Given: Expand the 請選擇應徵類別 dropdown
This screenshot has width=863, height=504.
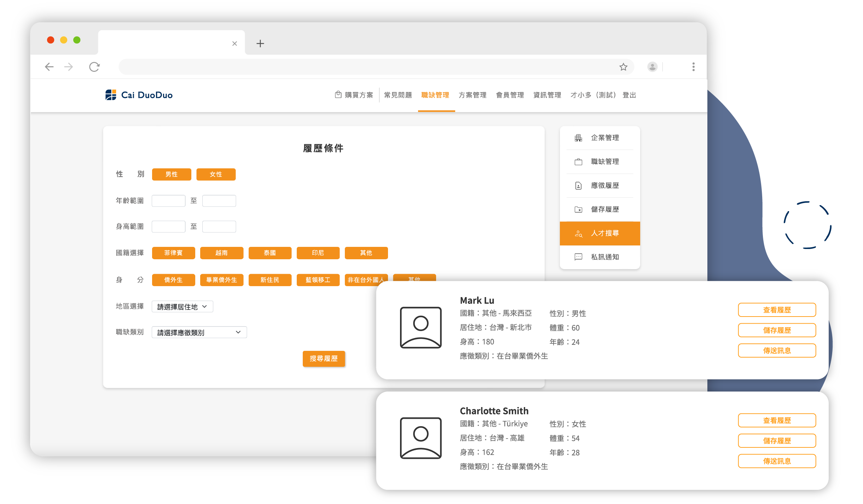Looking at the screenshot, I should coord(199,332).
